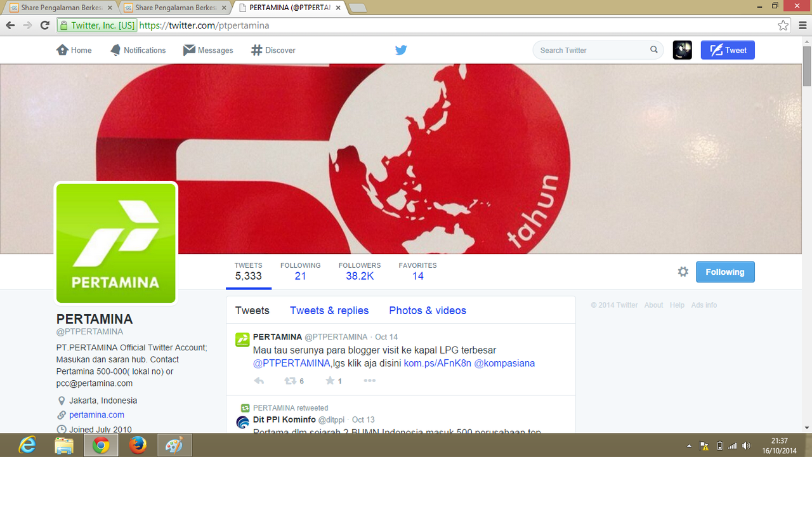Click @PTPERTAMINA mention in tweet text
The height and width of the screenshot is (523, 812).
(292, 363)
